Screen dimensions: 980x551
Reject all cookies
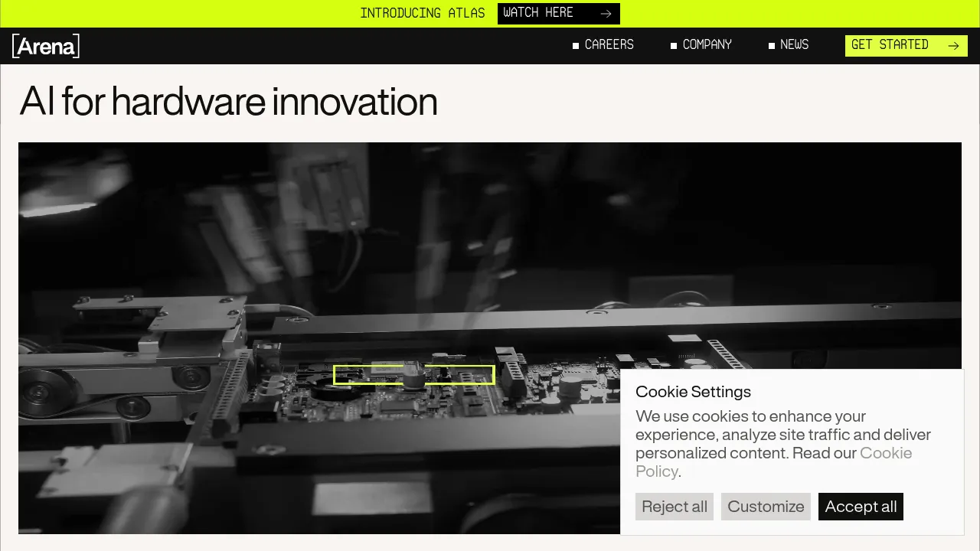pyautogui.click(x=675, y=507)
